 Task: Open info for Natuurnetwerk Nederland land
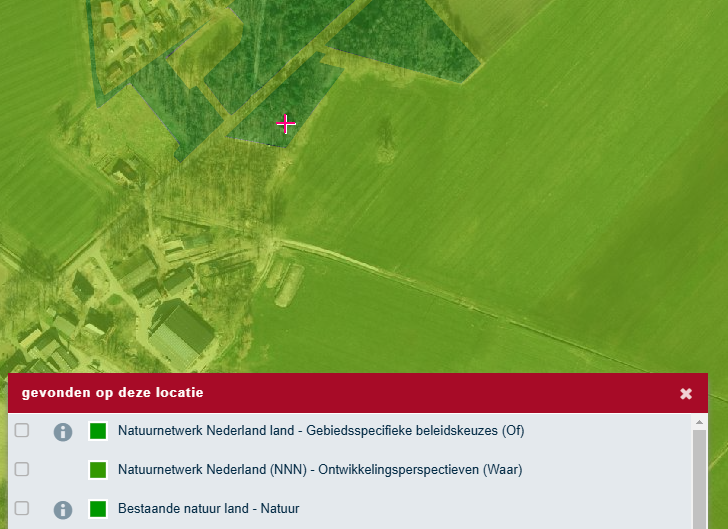63,432
